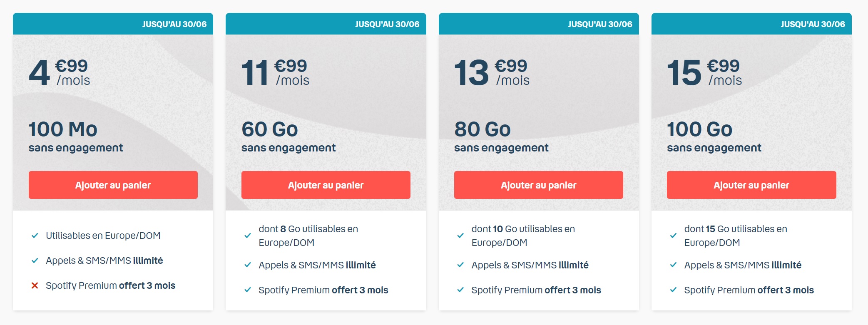The image size is (868, 325).
Task: Add the 13€99 80 Go plan to cart
Action: [x=538, y=185]
